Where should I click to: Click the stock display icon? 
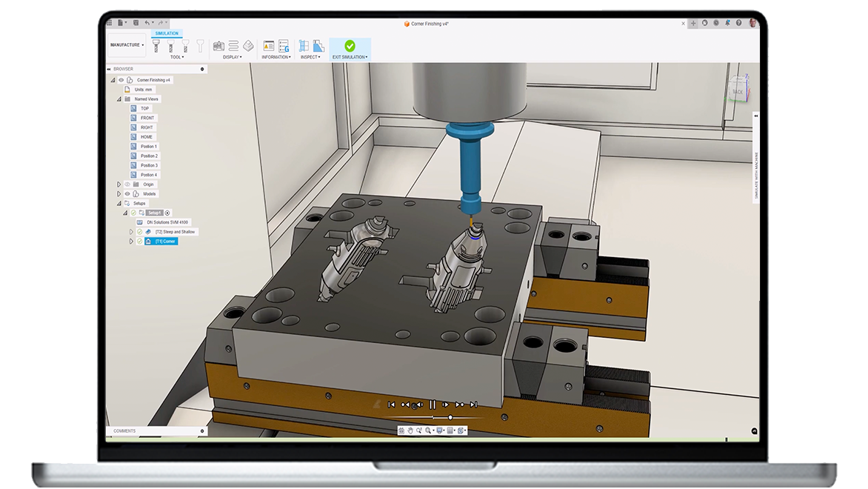(x=249, y=46)
